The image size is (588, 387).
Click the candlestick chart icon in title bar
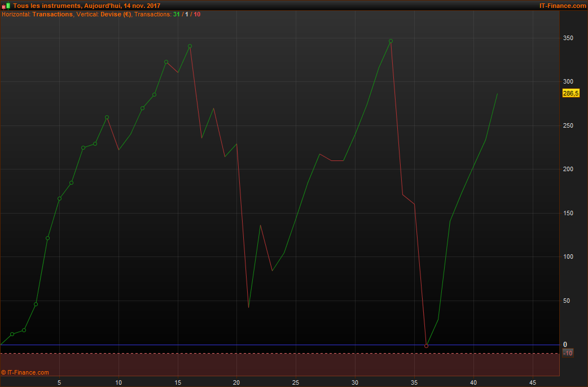(x=6, y=6)
